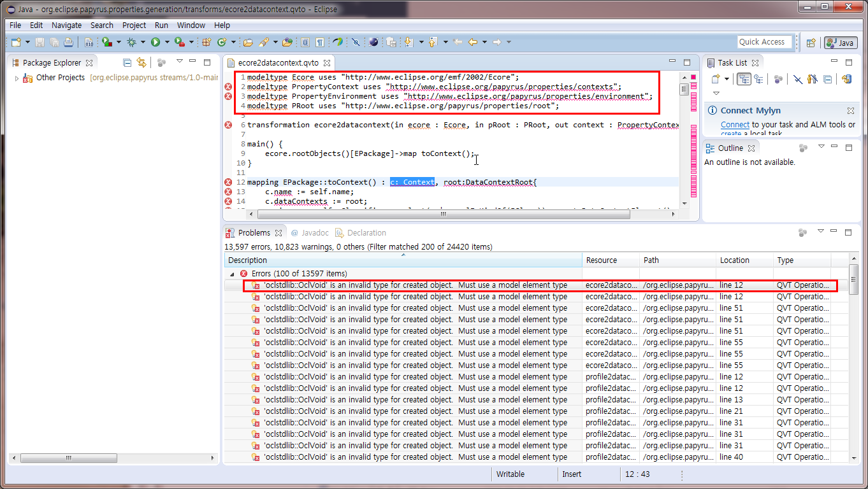Click Synchronize Changed icon in Task List
This screenshot has width=868, height=489.
click(847, 79)
